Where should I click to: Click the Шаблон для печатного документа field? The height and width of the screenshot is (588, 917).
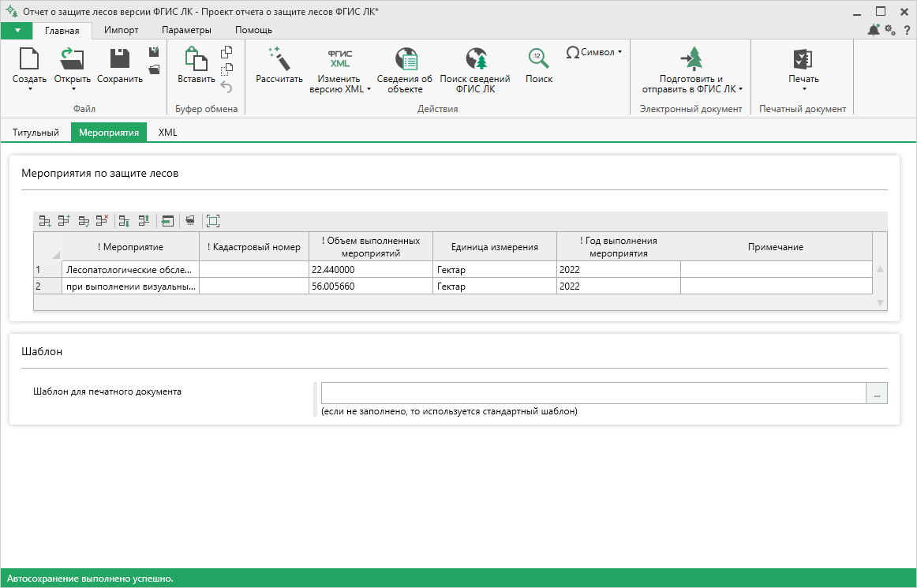pos(593,393)
